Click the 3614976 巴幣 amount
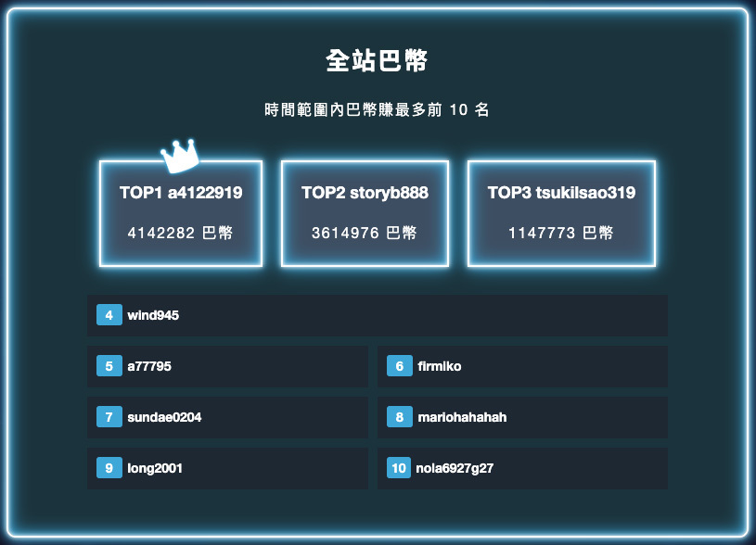The width and height of the screenshot is (756, 545). click(365, 234)
